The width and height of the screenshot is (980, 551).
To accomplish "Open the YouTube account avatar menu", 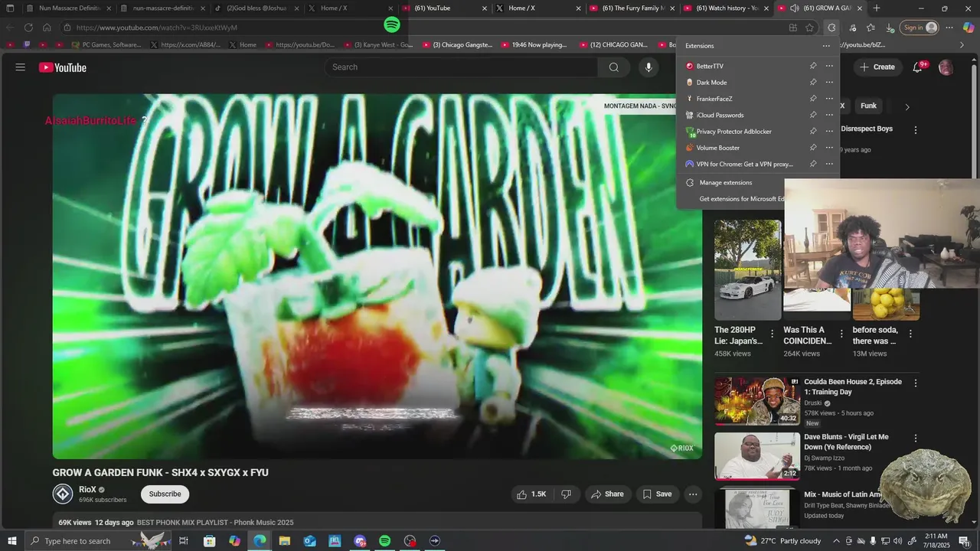I will tap(946, 67).
